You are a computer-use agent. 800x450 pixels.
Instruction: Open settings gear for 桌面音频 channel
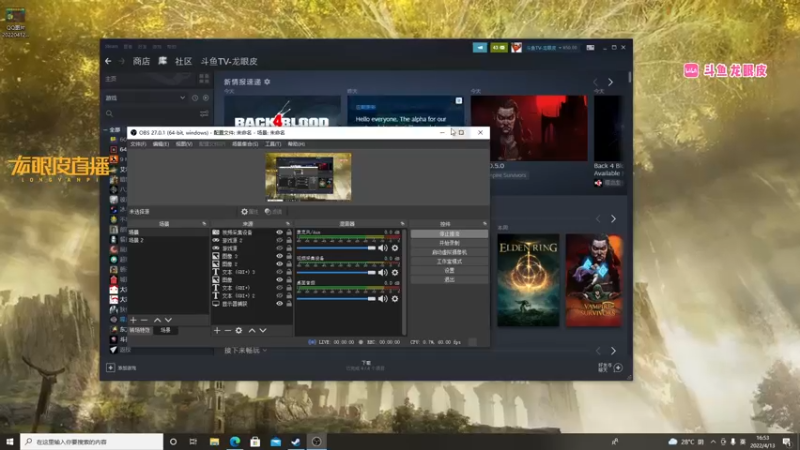coord(395,298)
